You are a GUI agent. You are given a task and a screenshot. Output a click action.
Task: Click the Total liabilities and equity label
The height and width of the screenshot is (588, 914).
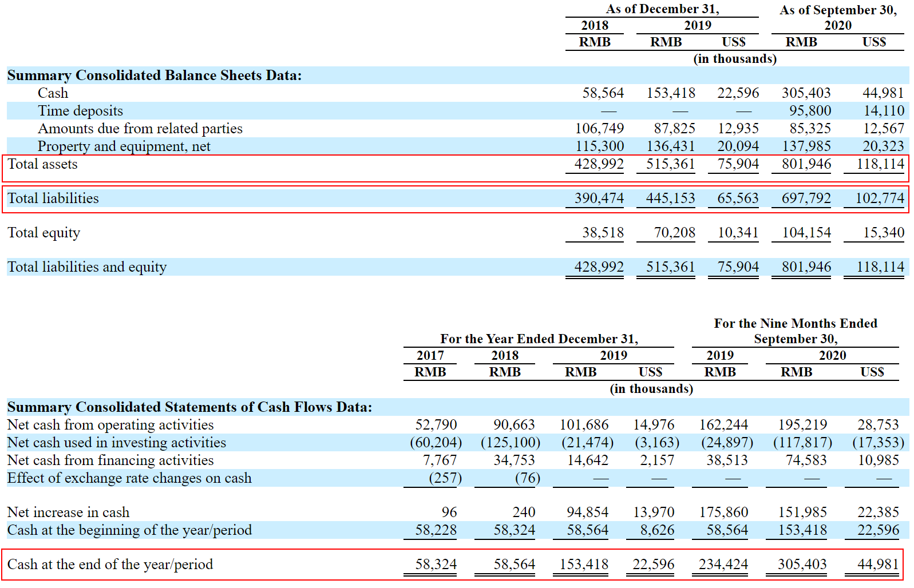[x=86, y=267]
